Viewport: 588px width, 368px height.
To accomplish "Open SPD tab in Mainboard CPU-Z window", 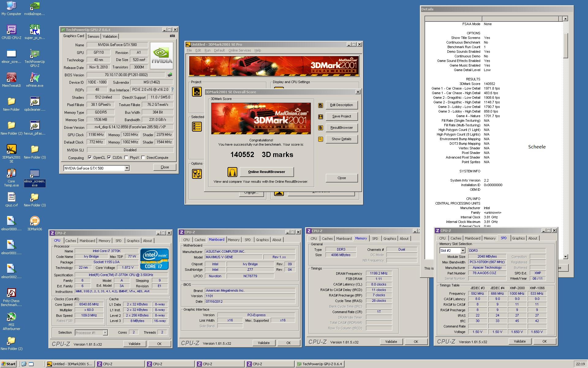I will coord(248,240).
